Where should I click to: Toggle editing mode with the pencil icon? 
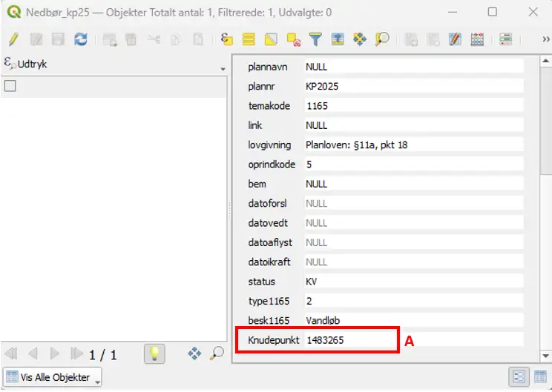(x=13, y=39)
